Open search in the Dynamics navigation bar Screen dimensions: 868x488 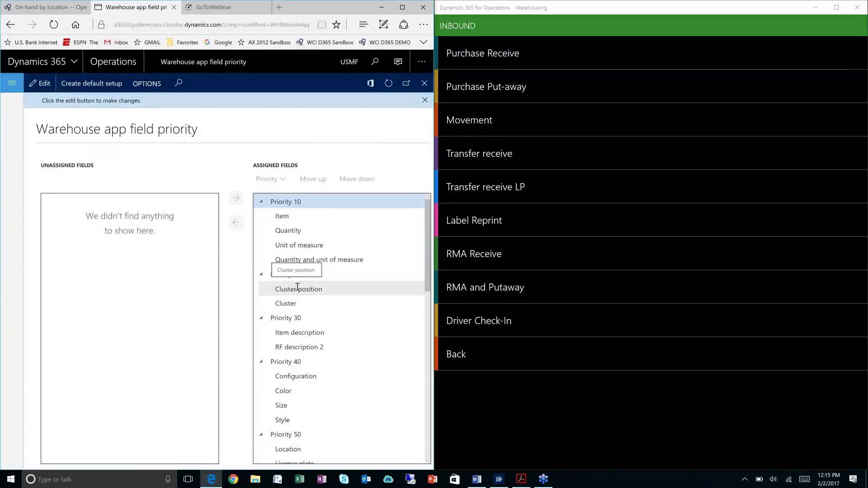point(374,61)
